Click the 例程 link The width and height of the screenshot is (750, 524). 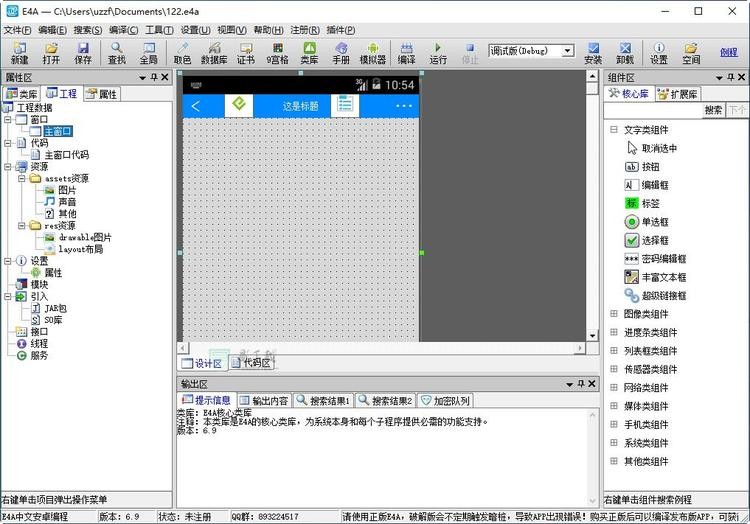pyautogui.click(x=729, y=52)
